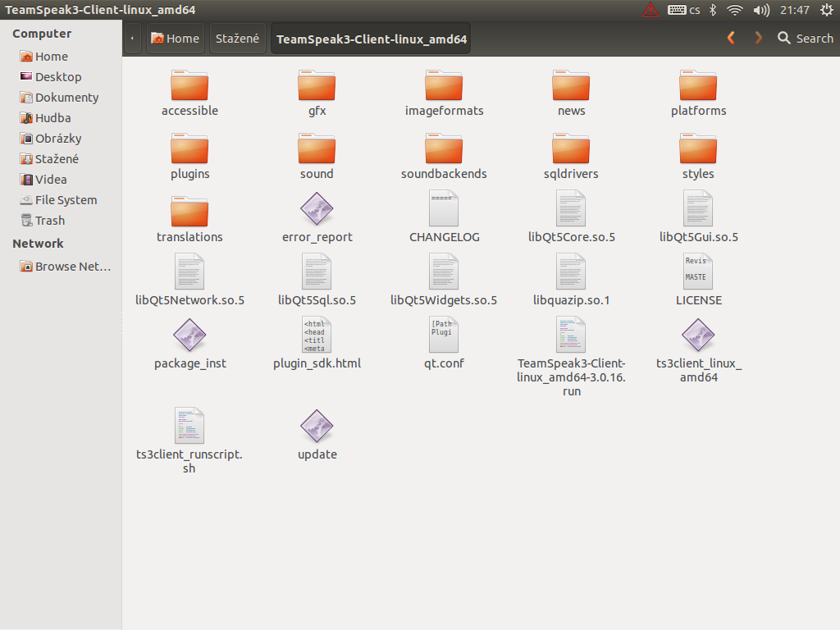Open the system volume indicator menu
840x630 pixels.
tap(761, 10)
